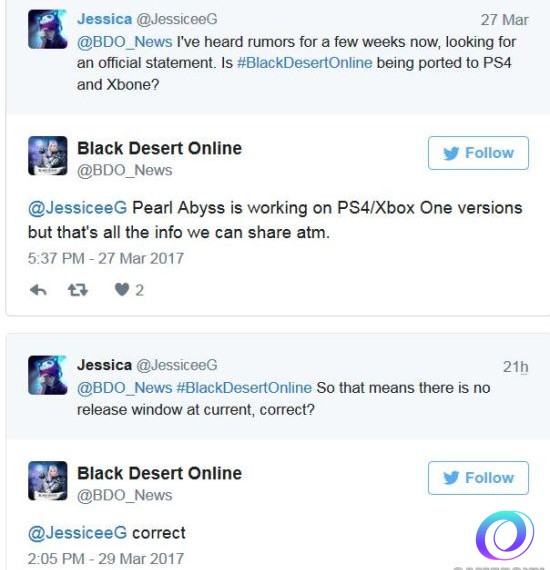Click the '21h' time on Jessica's tweet
This screenshot has height=570, width=550.
coord(515,367)
